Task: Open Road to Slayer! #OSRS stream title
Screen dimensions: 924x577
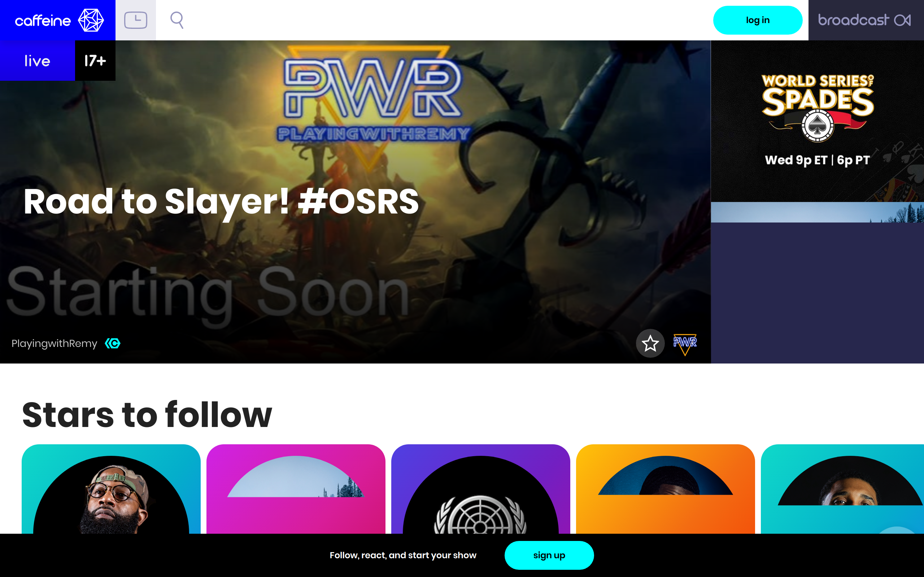Action: click(x=221, y=202)
